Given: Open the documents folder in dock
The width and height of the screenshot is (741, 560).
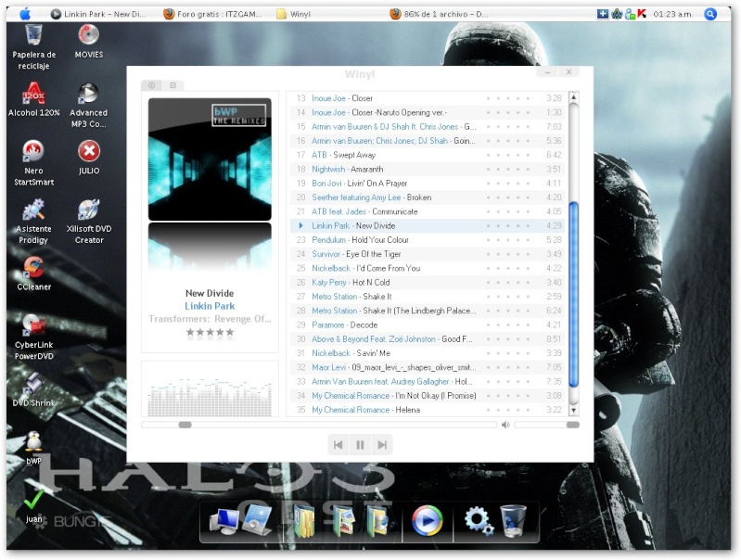Looking at the screenshot, I should coord(304,521).
